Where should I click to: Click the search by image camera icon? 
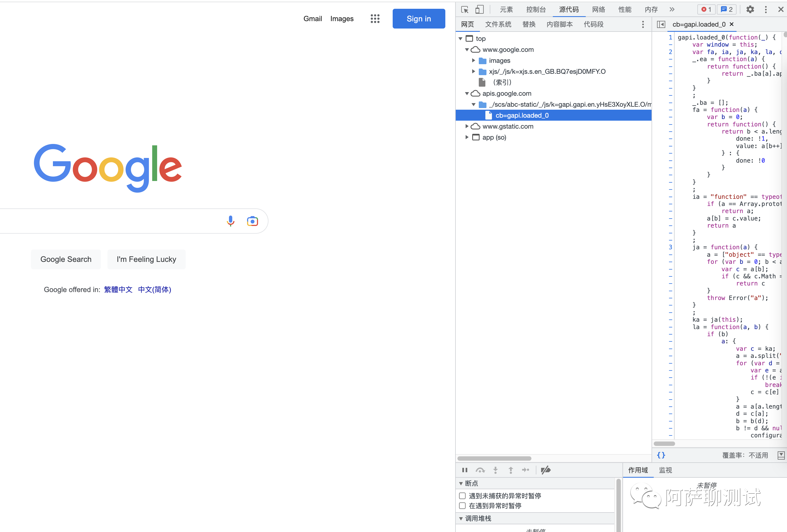[x=252, y=221]
